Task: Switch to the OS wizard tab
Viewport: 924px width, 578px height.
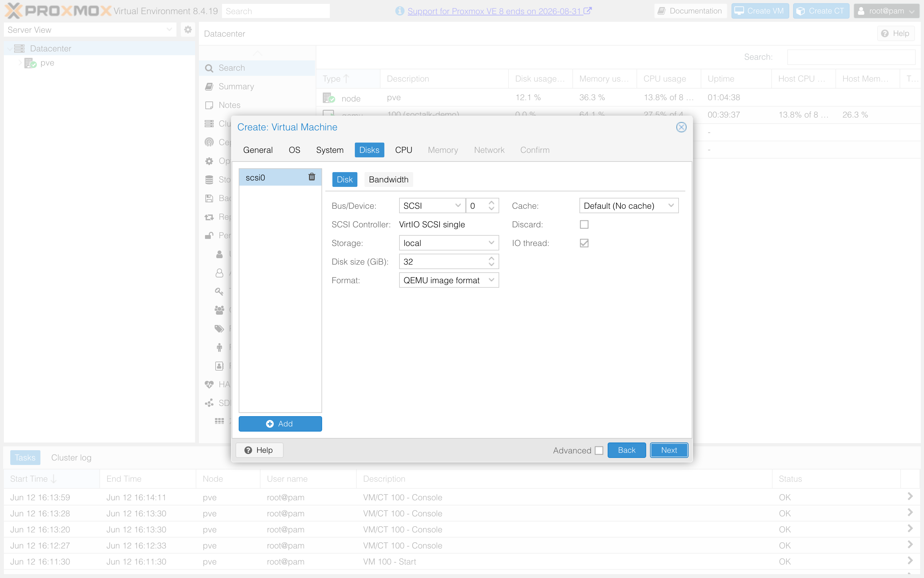Action: (x=294, y=150)
